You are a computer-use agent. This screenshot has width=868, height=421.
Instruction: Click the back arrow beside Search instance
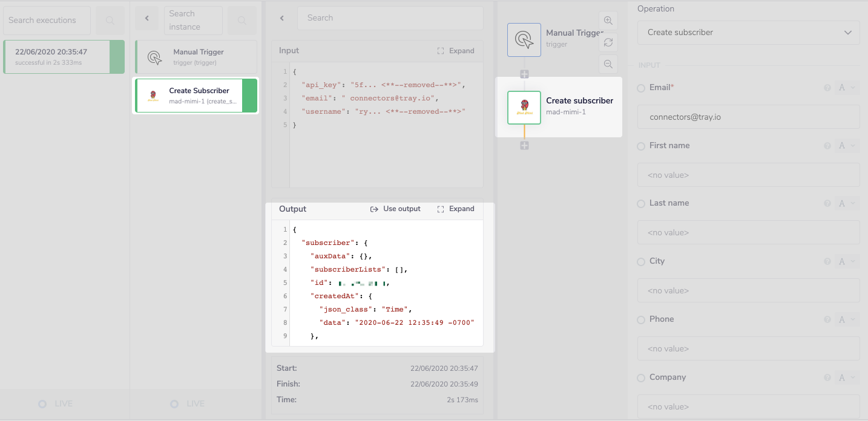coord(146,19)
